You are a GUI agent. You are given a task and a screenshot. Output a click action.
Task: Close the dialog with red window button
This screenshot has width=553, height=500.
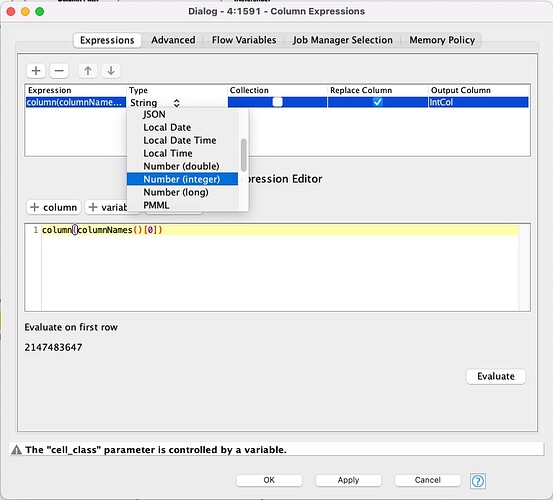click(x=11, y=12)
